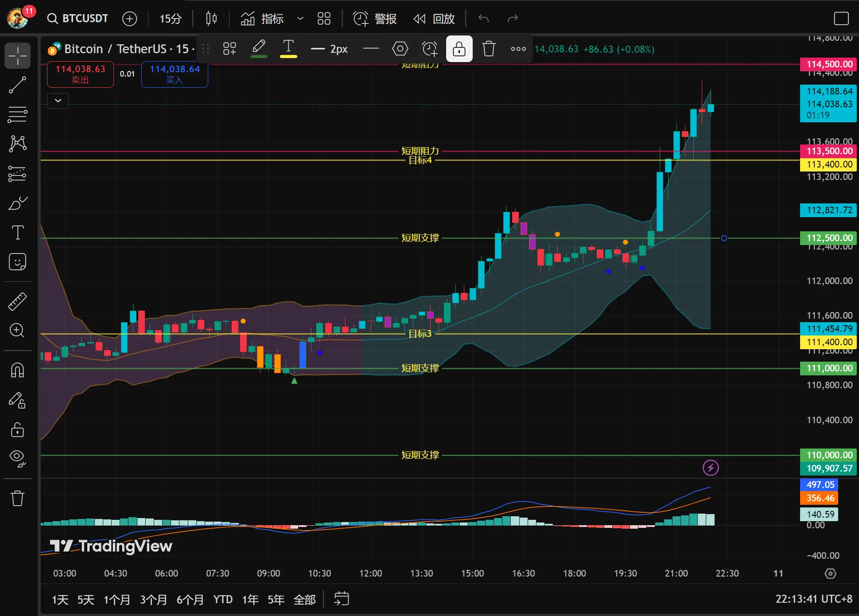Toggle magnet mode for drawings
Image resolution: width=859 pixels, height=616 pixels.
pos(18,370)
